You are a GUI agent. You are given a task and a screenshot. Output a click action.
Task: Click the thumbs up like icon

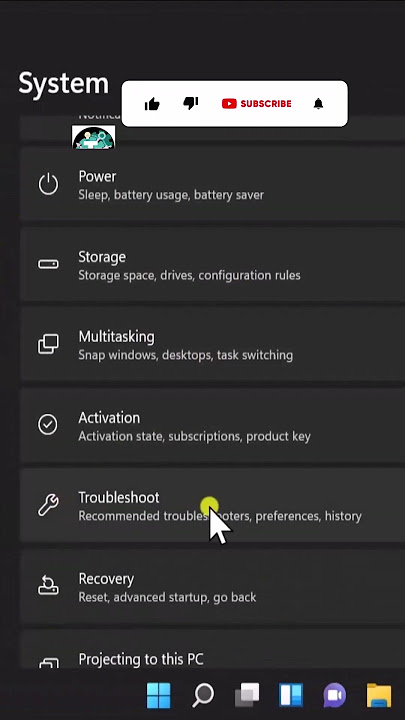(x=152, y=104)
